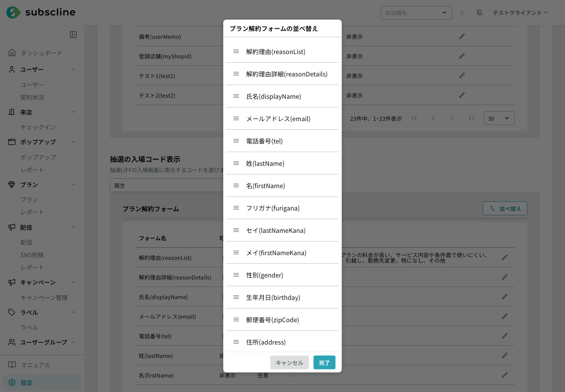
Task: Open the rows-per-page dropdown showing 30
Action: pos(499,118)
